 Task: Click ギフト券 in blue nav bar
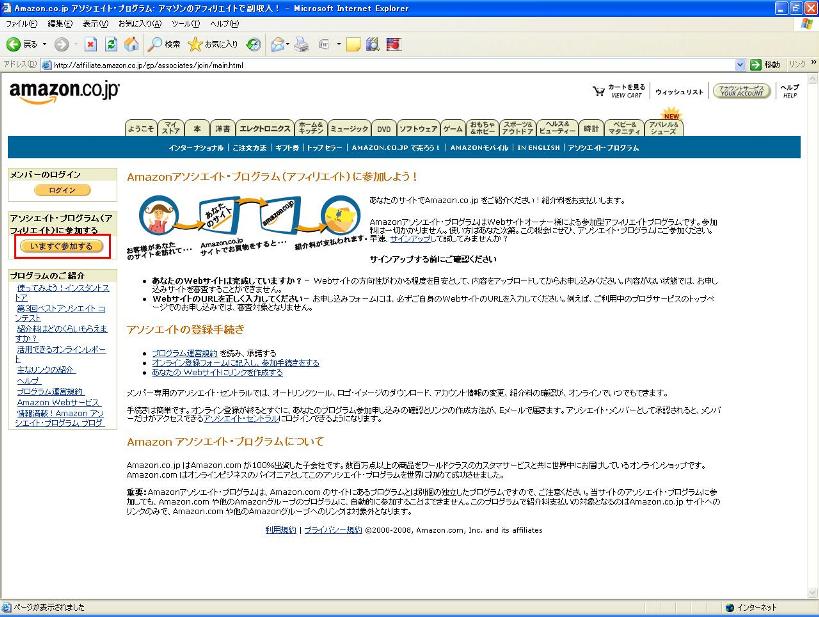click(287, 148)
